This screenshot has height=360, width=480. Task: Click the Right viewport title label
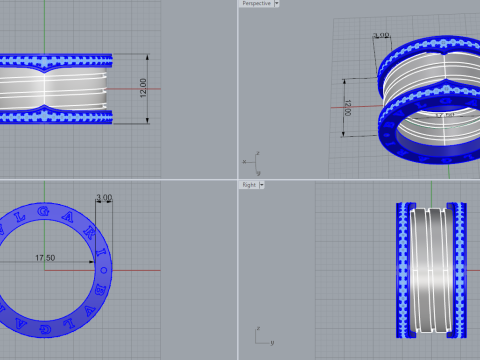pyautogui.click(x=249, y=185)
